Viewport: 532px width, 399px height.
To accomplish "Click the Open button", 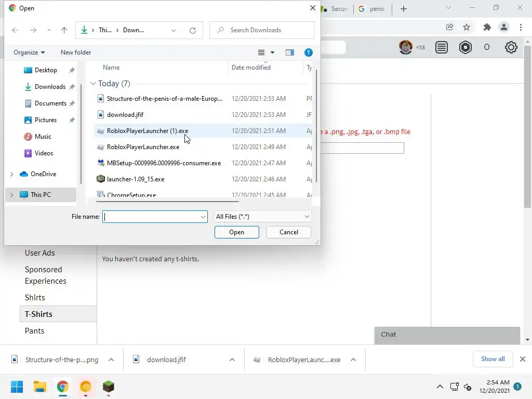I will [236, 232].
